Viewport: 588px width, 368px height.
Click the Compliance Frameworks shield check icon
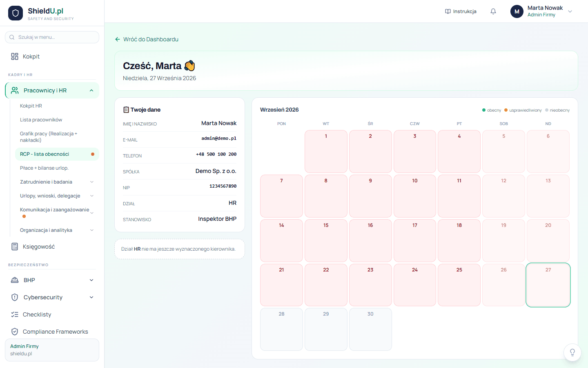[15, 332]
